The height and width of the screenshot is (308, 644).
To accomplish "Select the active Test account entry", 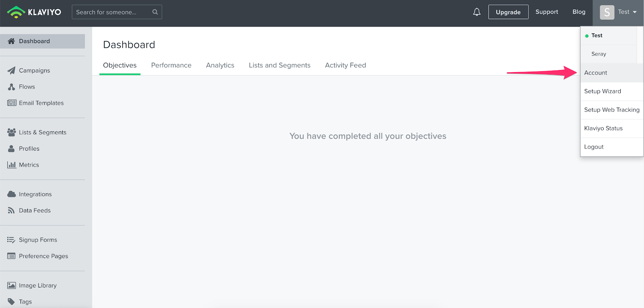I will point(597,35).
